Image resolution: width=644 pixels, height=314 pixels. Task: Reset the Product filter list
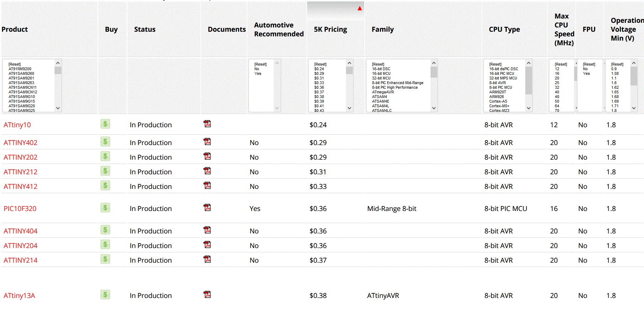15,65
